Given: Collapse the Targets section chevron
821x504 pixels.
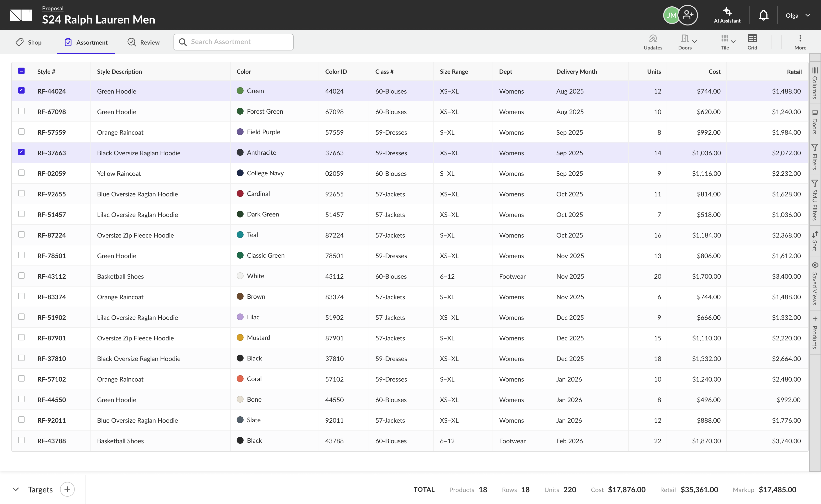Looking at the screenshot, I should 15,489.
